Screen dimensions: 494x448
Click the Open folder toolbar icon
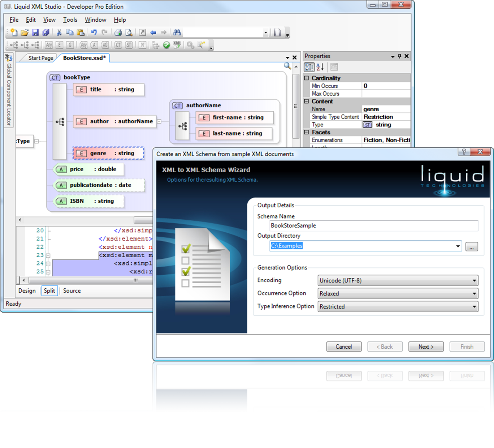tap(24, 33)
